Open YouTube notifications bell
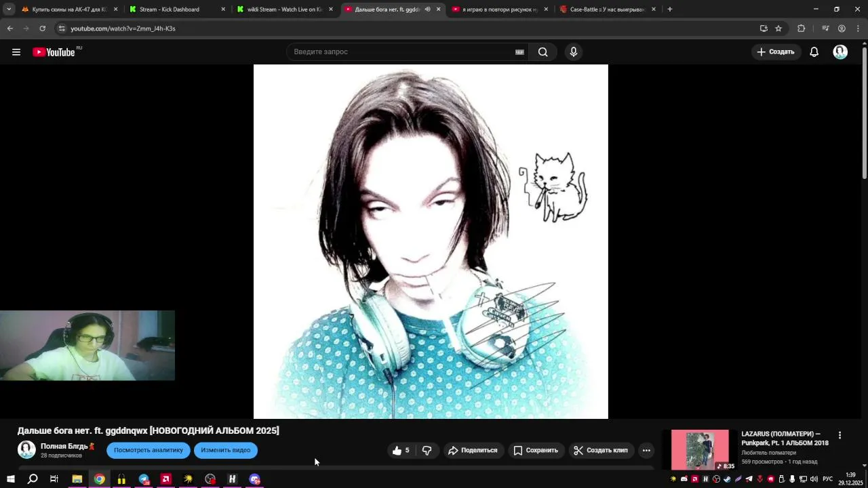This screenshot has width=868, height=488. 814,52
